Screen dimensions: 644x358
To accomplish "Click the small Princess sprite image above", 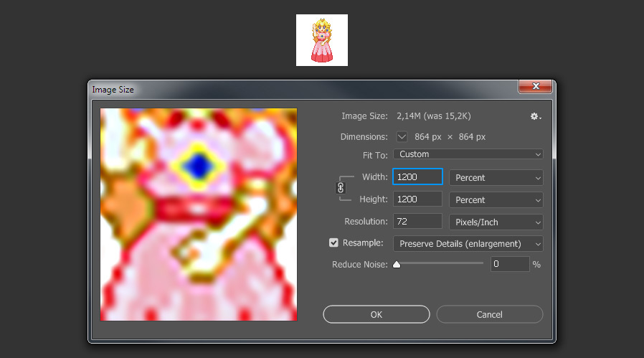I will point(322,40).
